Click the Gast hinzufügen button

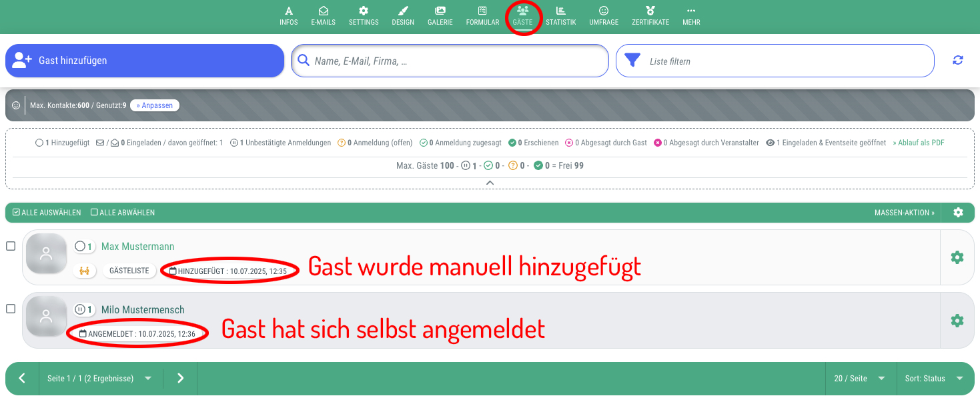tap(145, 61)
